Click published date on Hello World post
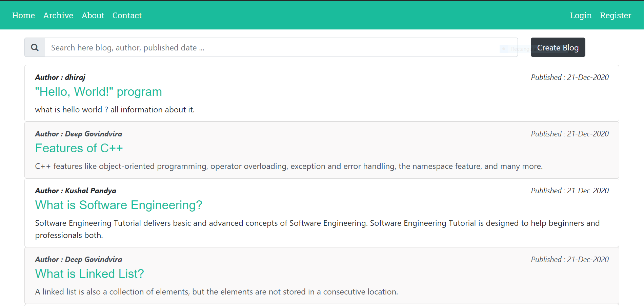 pyautogui.click(x=570, y=78)
